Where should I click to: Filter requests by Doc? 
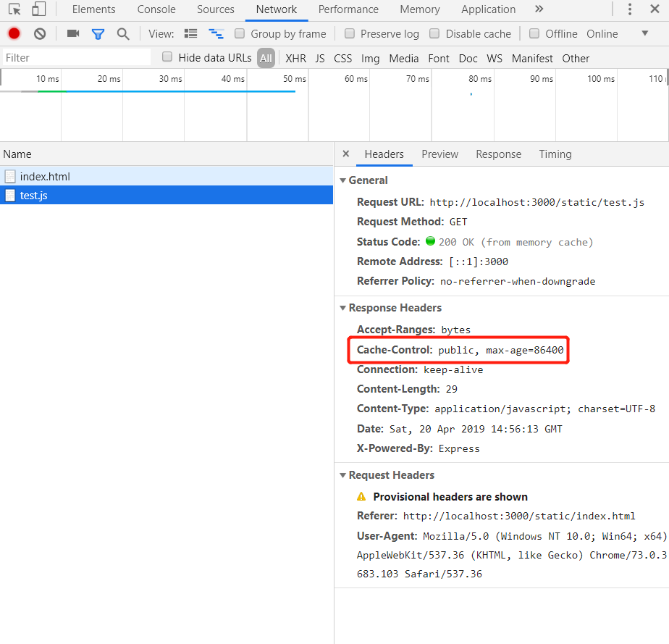point(468,59)
